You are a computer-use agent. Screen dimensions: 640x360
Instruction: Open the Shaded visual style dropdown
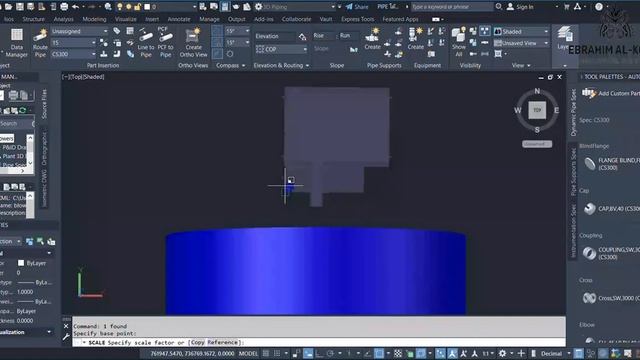(x=521, y=31)
